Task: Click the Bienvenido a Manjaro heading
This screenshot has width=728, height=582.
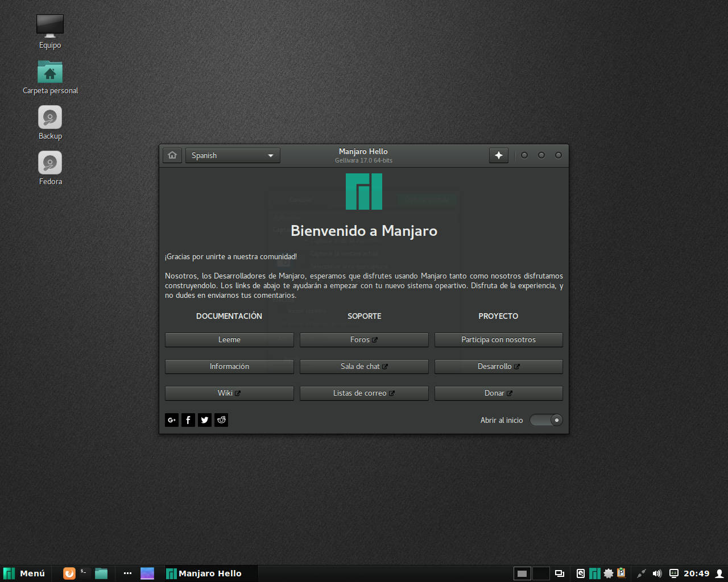Action: [x=364, y=231]
